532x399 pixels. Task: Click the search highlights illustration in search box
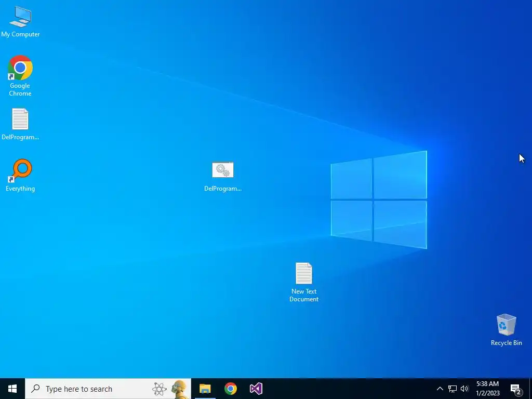170,389
